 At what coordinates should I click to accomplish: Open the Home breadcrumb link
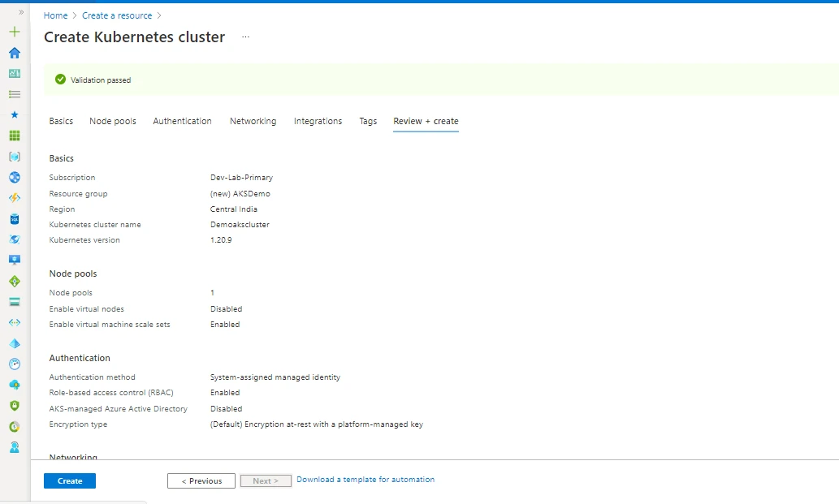[x=55, y=15]
